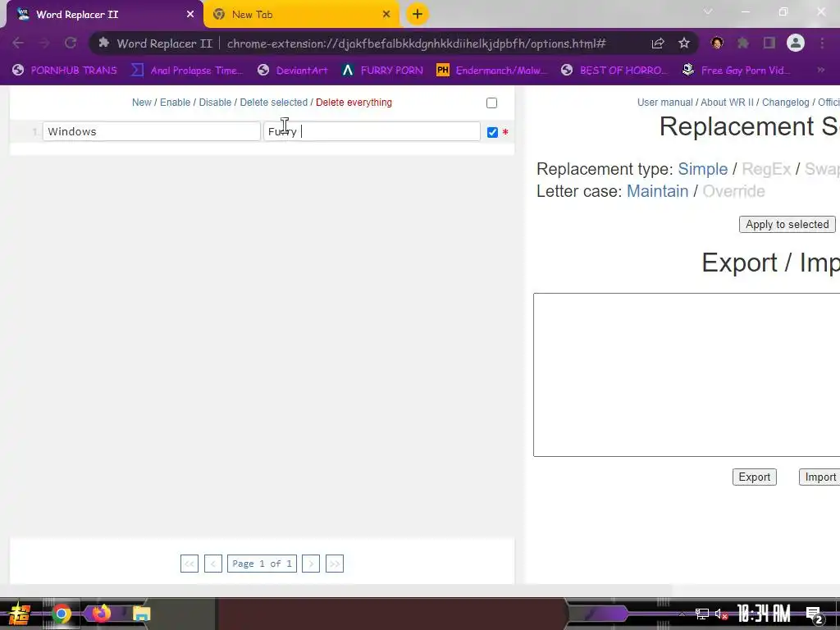Click New to add a replacement
The height and width of the screenshot is (630, 840).
point(141,103)
